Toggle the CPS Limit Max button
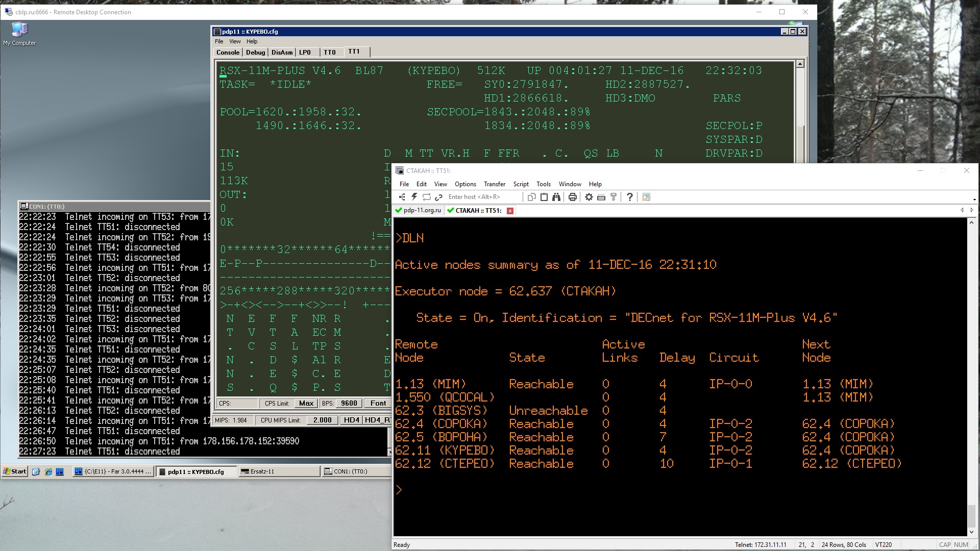 [x=306, y=403]
